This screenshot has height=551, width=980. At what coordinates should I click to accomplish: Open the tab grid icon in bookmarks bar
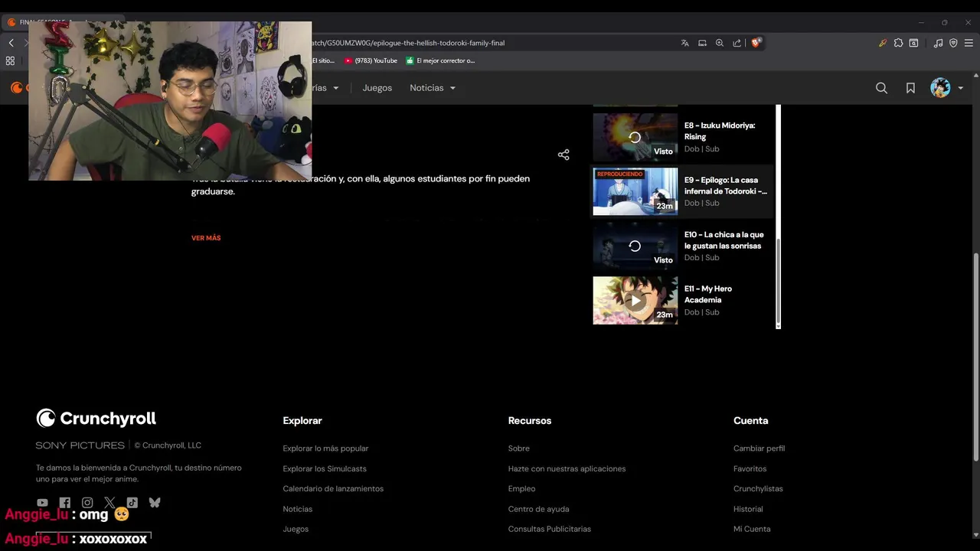pyautogui.click(x=10, y=60)
